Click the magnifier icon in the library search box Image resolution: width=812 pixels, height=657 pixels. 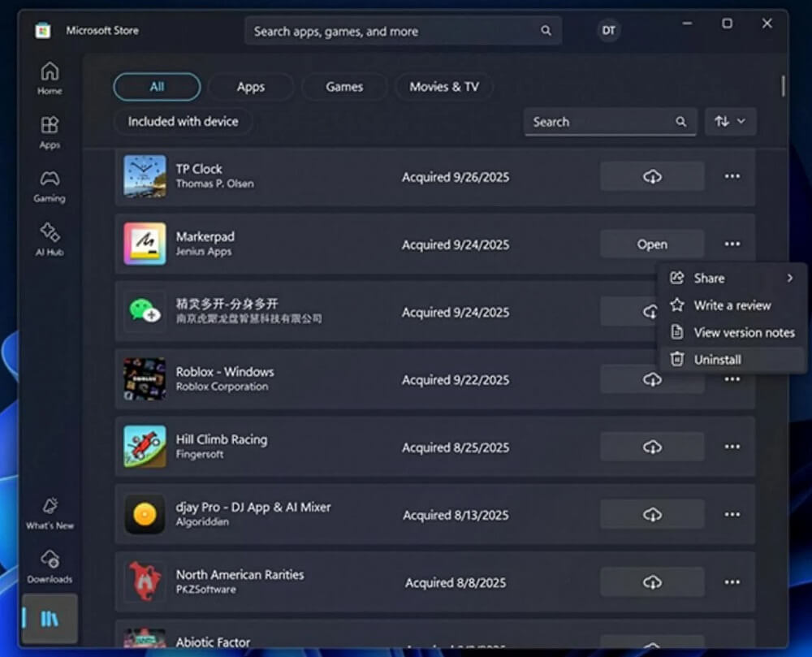[x=680, y=121]
